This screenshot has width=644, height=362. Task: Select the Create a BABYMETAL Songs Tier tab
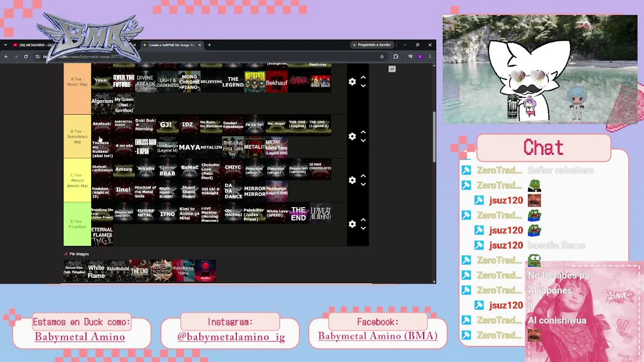pos(171,45)
